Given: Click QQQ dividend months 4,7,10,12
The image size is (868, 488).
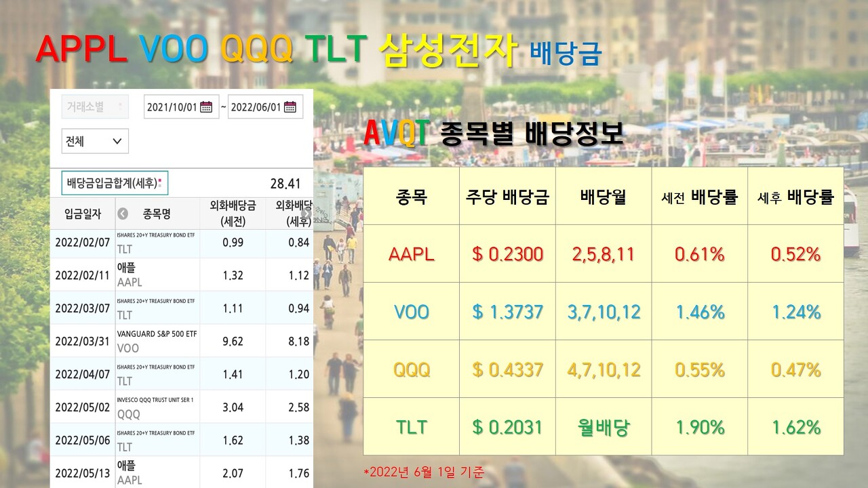Looking at the screenshot, I should pos(604,369).
